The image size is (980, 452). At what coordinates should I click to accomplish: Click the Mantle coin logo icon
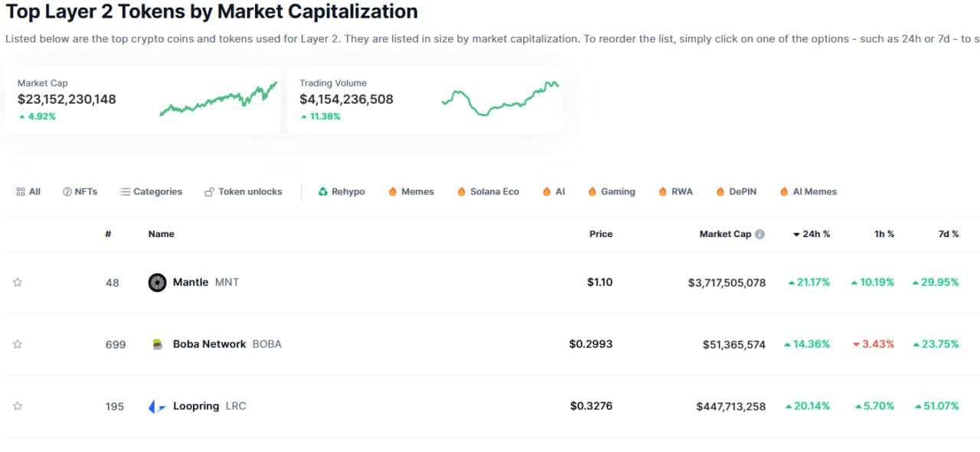point(157,282)
